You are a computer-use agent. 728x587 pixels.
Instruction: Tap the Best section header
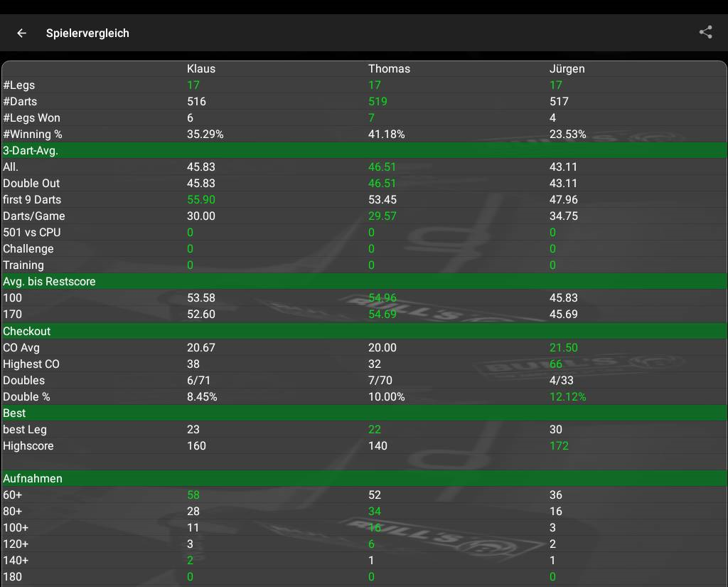click(x=14, y=413)
